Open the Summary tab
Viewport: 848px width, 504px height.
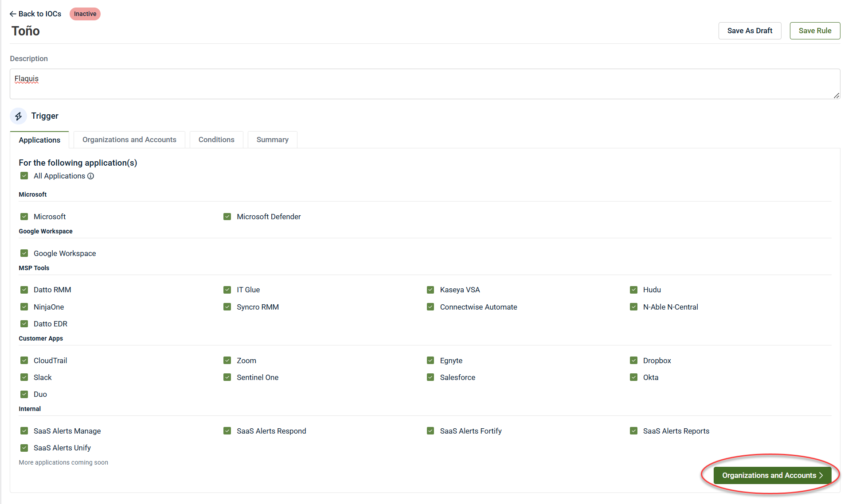tap(272, 140)
